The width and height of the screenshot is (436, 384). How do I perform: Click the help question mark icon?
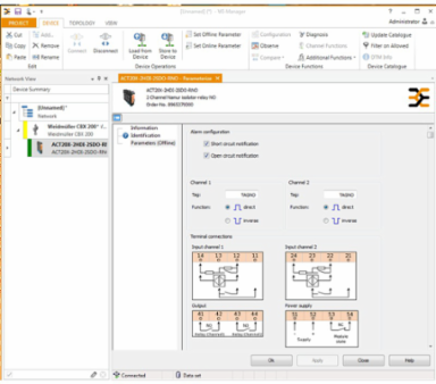(390, 11)
